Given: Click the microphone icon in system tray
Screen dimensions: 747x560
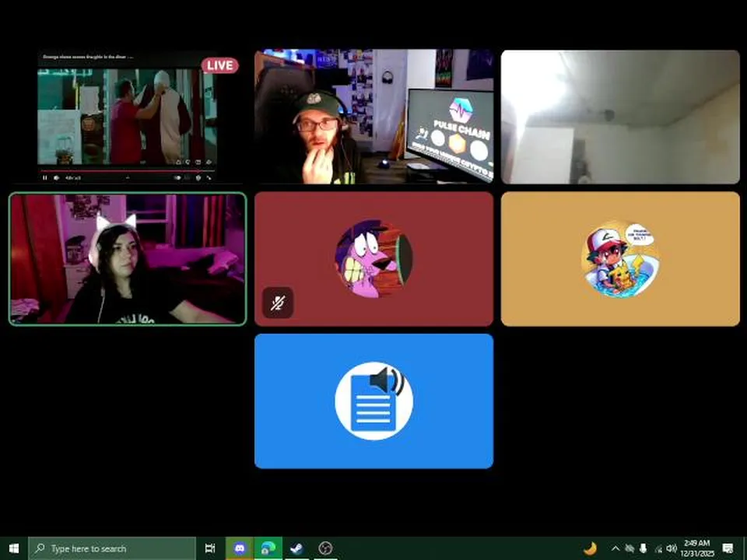Looking at the screenshot, I should click(644, 548).
